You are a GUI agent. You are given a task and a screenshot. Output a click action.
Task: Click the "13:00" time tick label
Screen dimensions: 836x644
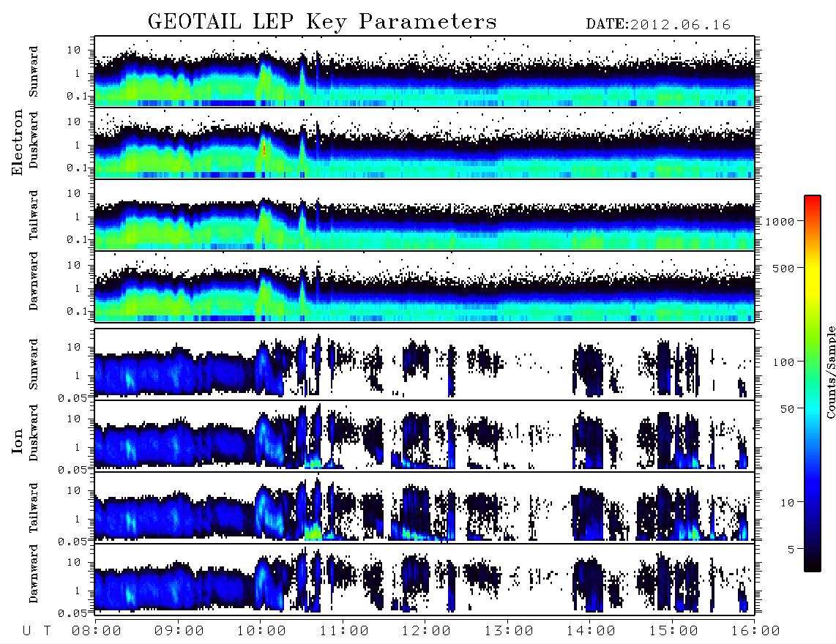click(x=509, y=632)
